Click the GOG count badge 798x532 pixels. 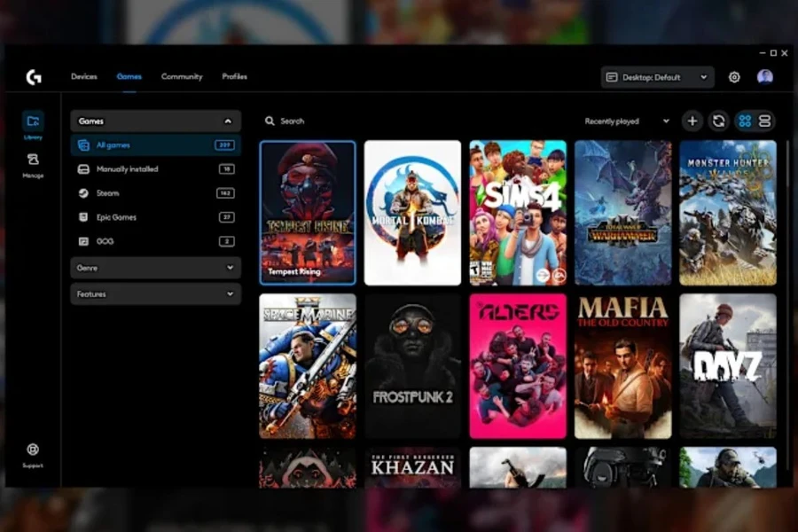click(227, 241)
